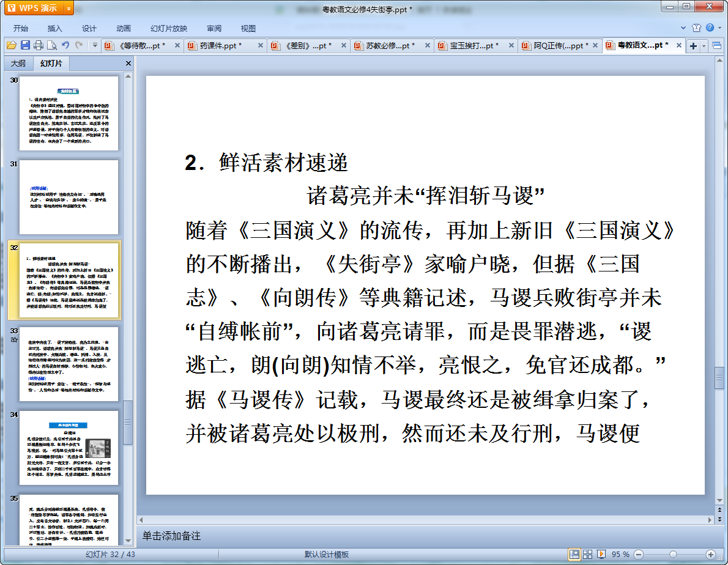Click the horizontal scrollbar right arrow
The height and width of the screenshot is (565, 728).
click(x=710, y=520)
